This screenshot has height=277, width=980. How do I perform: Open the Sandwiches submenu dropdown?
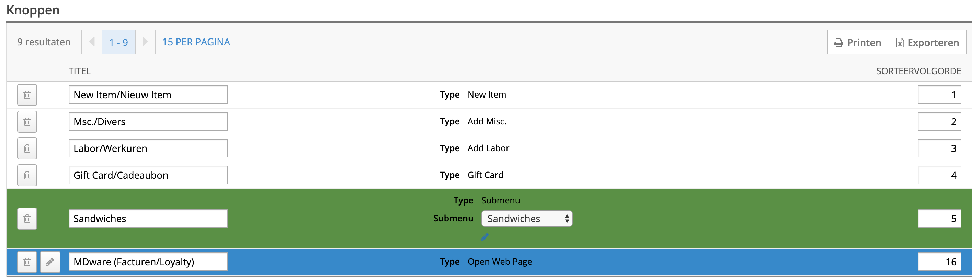tap(527, 218)
